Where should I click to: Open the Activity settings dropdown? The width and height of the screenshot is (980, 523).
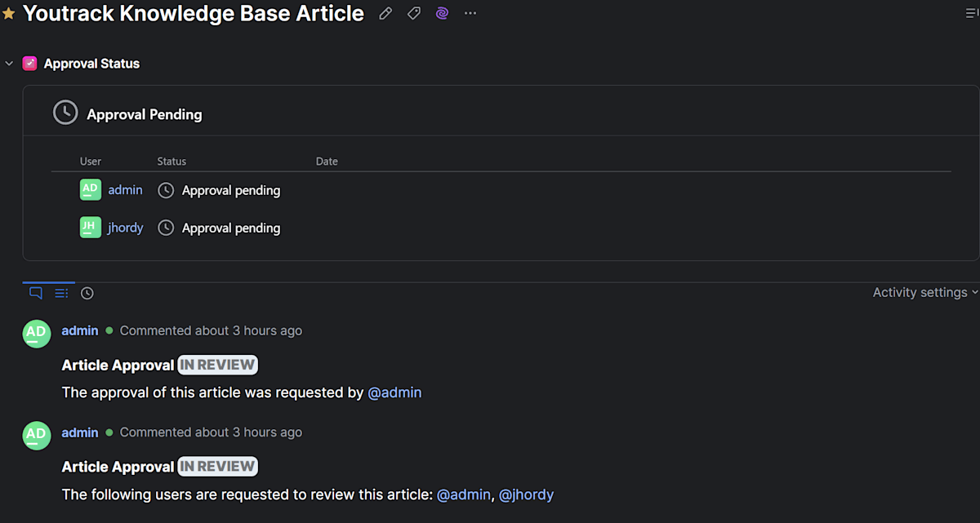(925, 292)
